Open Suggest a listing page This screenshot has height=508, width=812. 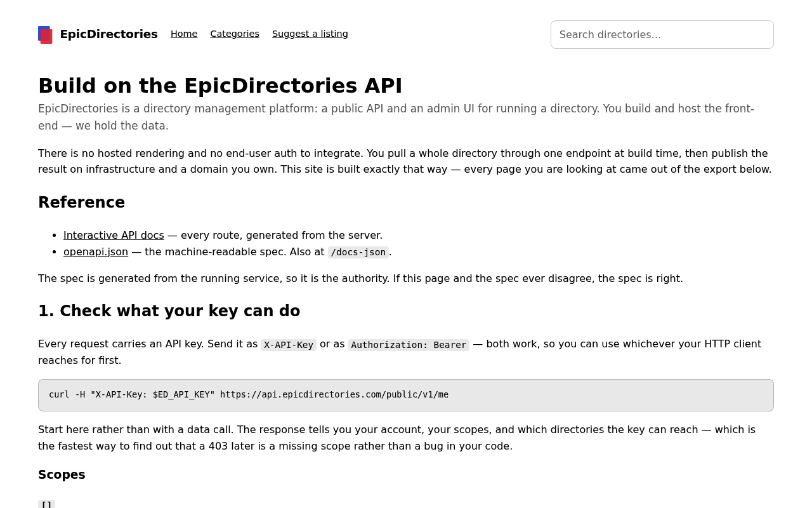pyautogui.click(x=310, y=34)
